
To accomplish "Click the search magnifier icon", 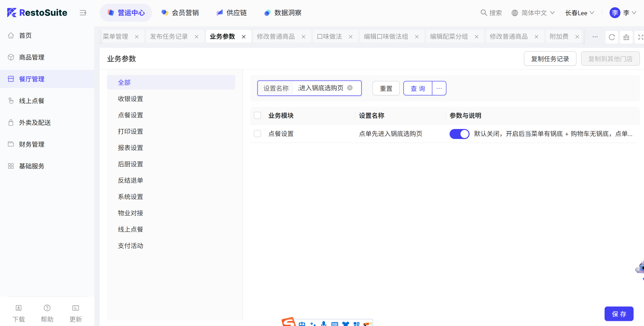I will pyautogui.click(x=484, y=12).
